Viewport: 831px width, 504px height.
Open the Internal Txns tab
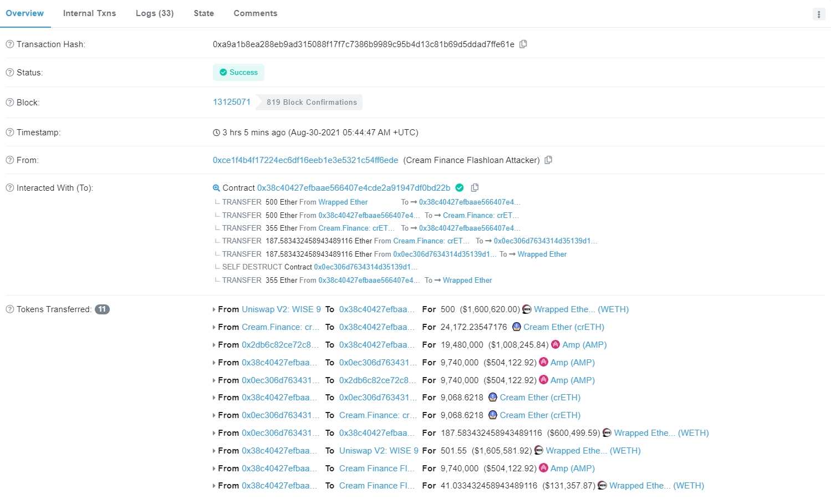89,13
